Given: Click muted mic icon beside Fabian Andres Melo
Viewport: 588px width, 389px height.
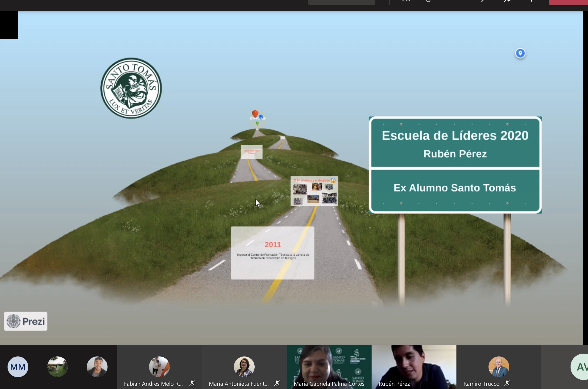Looking at the screenshot, I should coord(192,383).
